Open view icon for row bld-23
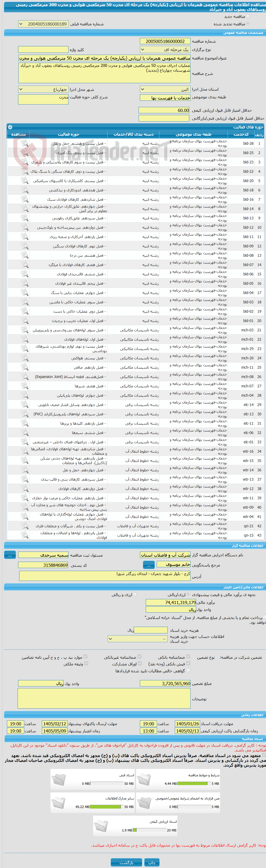 24,162
